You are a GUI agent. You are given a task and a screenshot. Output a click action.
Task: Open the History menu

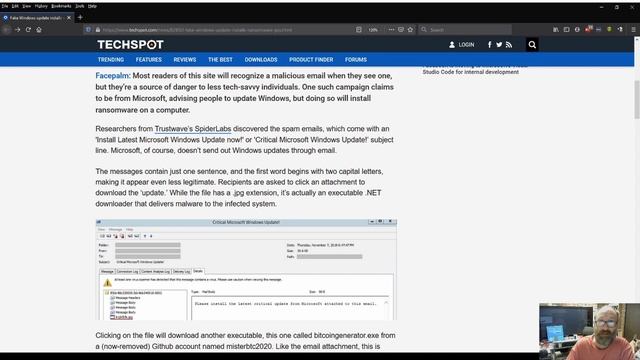coord(41,6)
